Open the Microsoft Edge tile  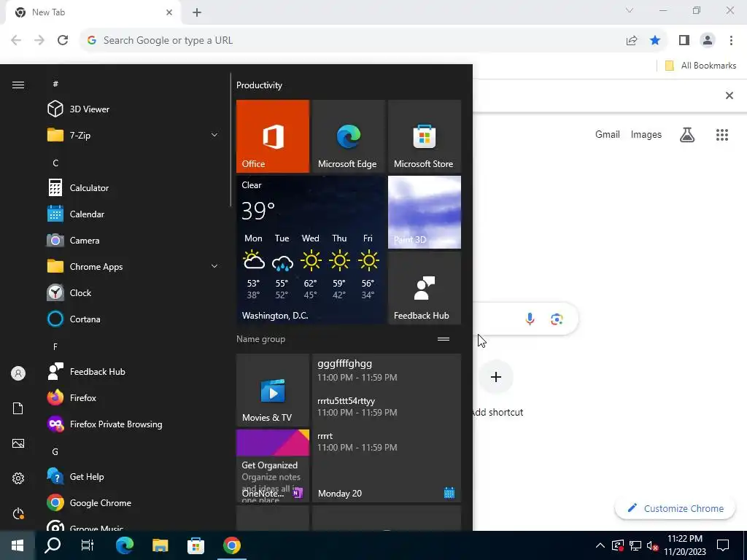point(348,136)
